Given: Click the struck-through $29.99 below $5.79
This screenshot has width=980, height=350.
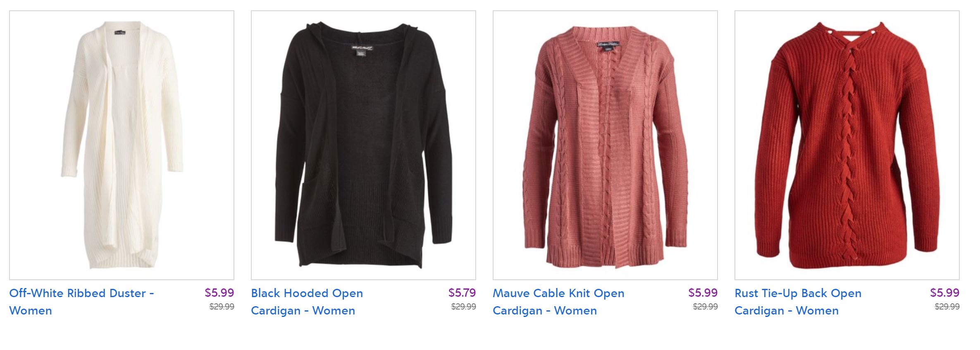Looking at the screenshot, I should [463, 307].
